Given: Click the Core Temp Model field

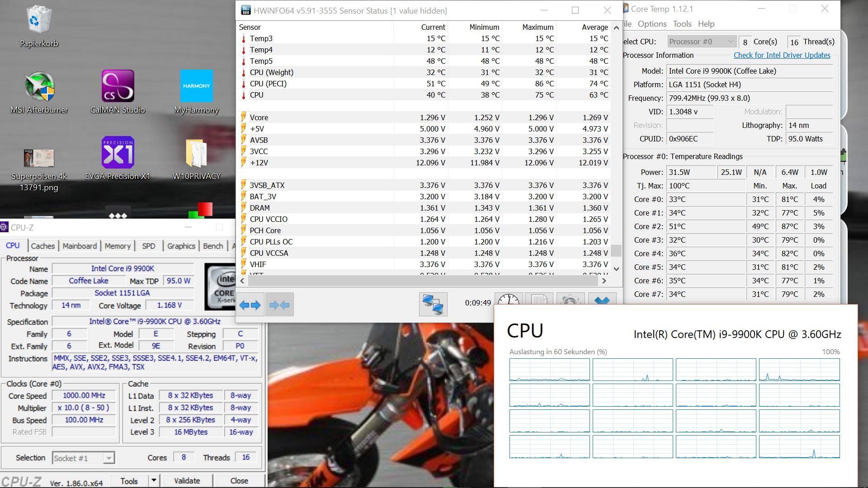Looking at the screenshot, I should coord(749,71).
